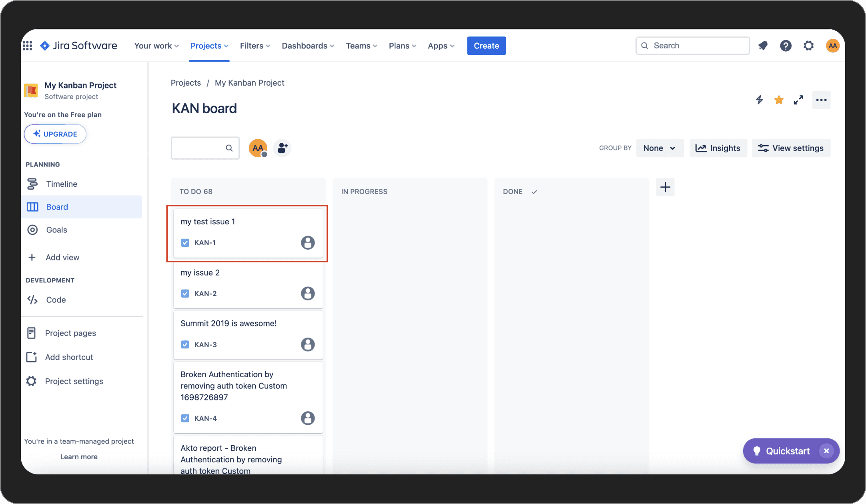Open Project pages
Screen dimensions: 866x504
[82, 333]
